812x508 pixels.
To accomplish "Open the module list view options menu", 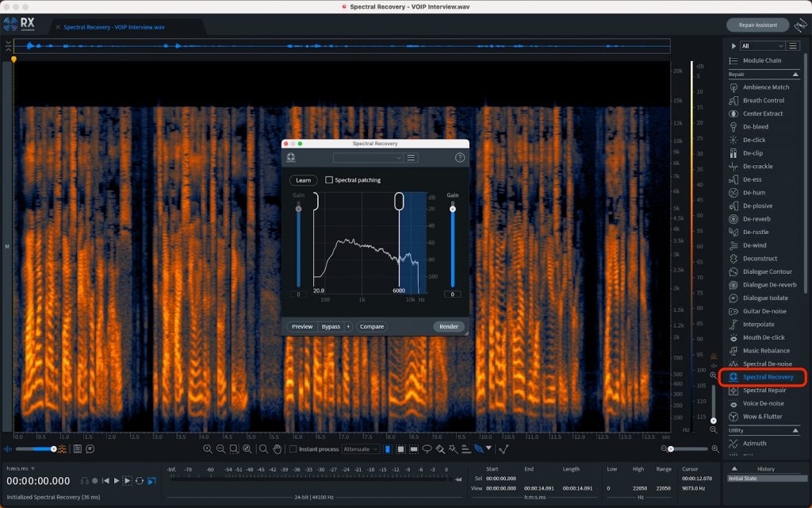I will coord(793,46).
